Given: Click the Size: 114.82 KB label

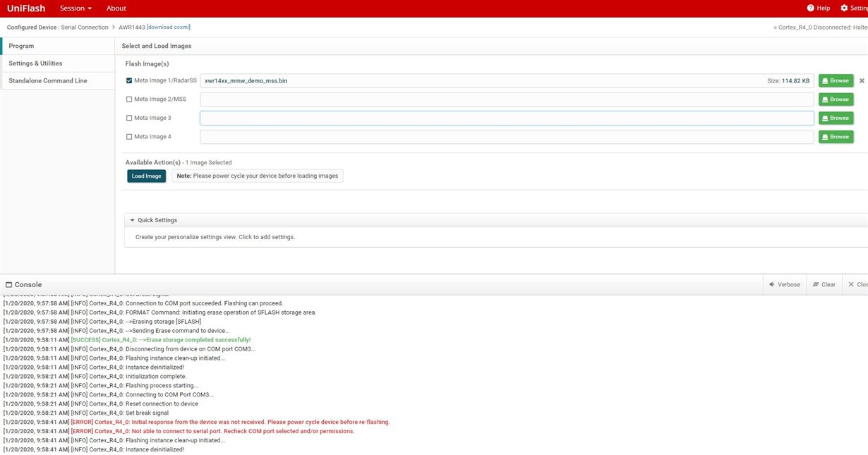Looking at the screenshot, I should (789, 80).
